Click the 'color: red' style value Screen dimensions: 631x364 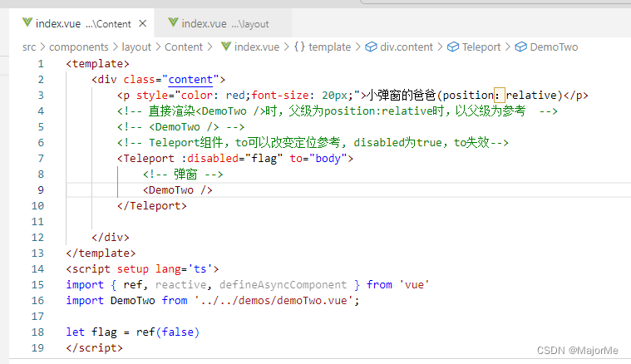tap(213, 96)
